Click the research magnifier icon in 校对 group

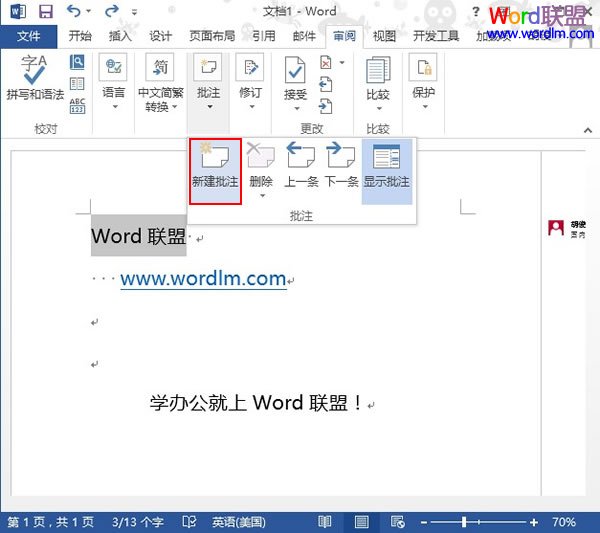77,62
